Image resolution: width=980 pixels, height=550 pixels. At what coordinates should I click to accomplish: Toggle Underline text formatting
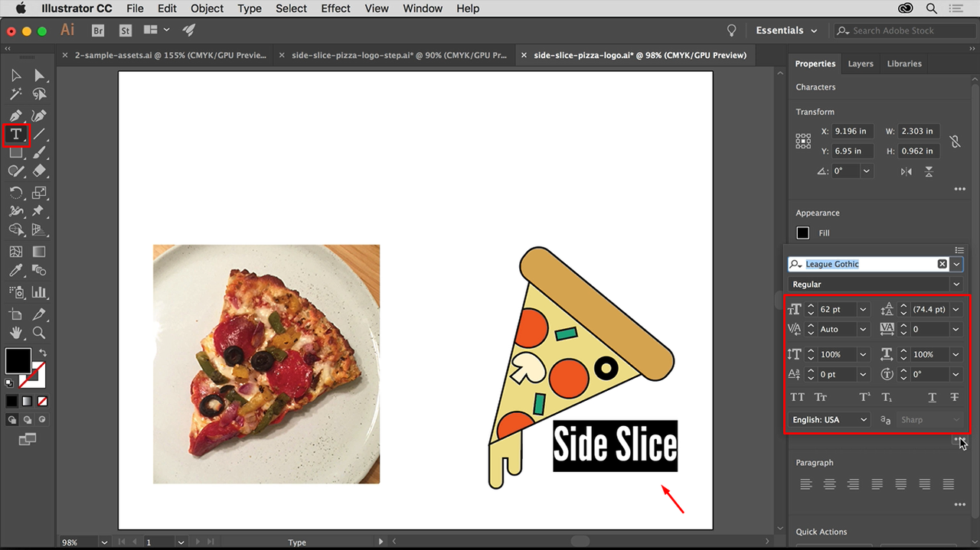932,397
